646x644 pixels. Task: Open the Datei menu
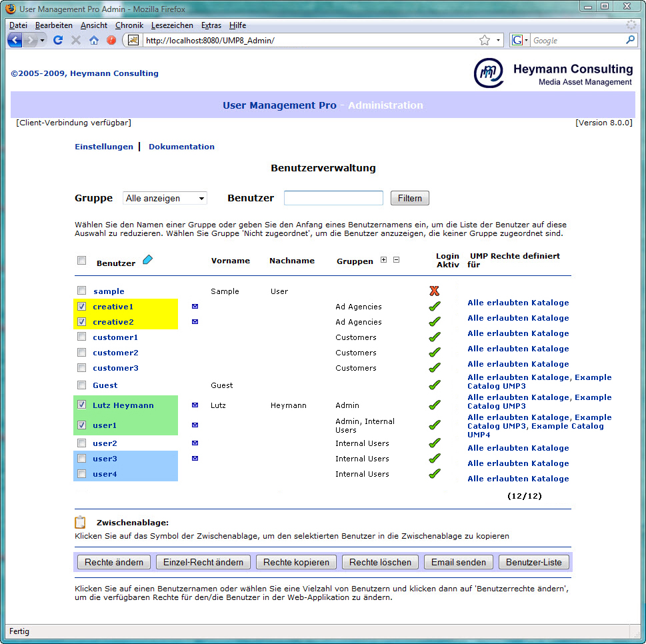[18, 25]
